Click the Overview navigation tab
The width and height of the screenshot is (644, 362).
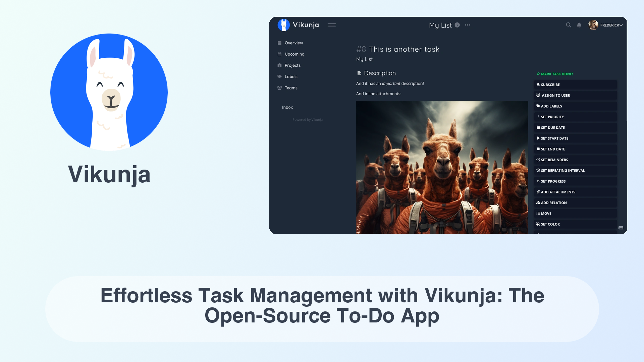click(x=293, y=43)
